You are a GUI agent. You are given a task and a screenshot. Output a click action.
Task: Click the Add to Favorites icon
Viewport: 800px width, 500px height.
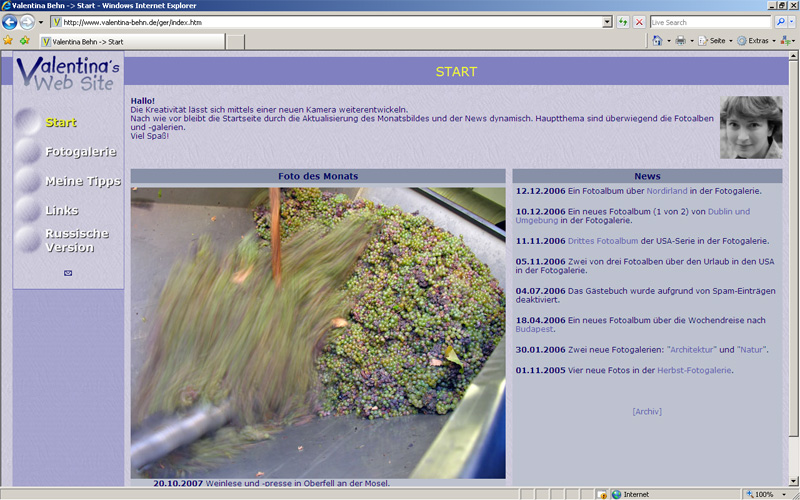pos(24,41)
